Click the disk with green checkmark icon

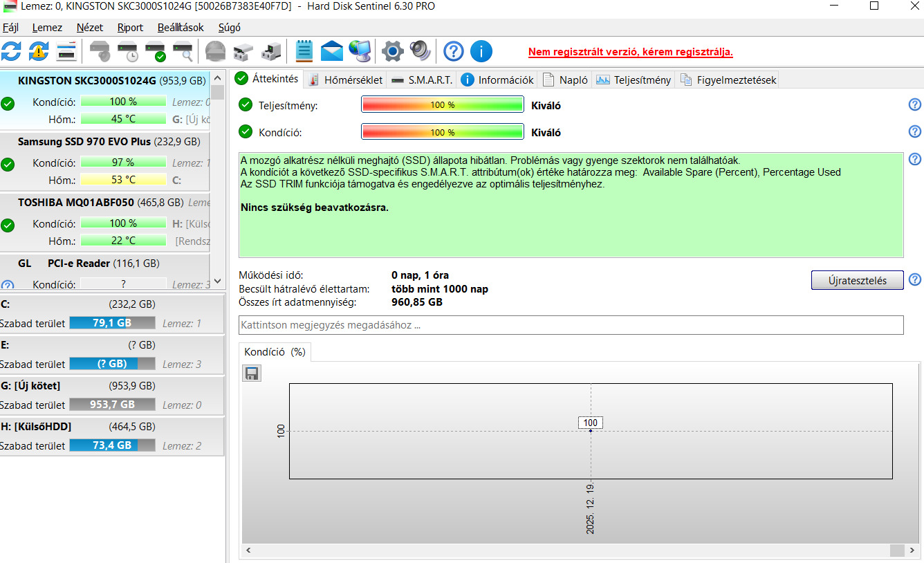point(156,51)
